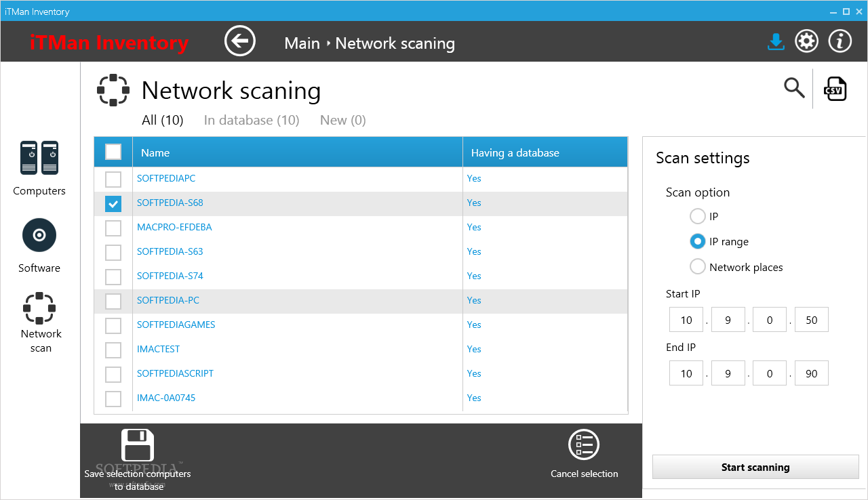Select the MACPRO-EFDEBA computer name
This screenshot has width=868, height=500.
tap(174, 227)
